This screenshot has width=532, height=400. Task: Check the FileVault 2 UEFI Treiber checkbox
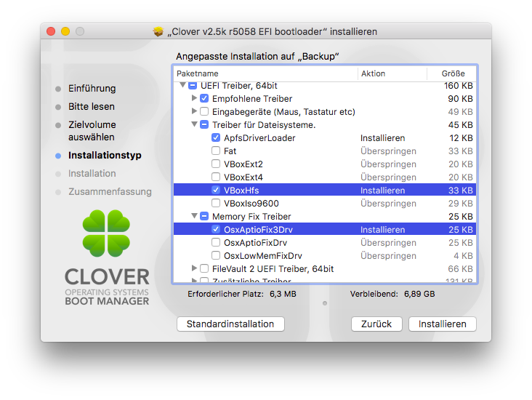click(x=204, y=268)
